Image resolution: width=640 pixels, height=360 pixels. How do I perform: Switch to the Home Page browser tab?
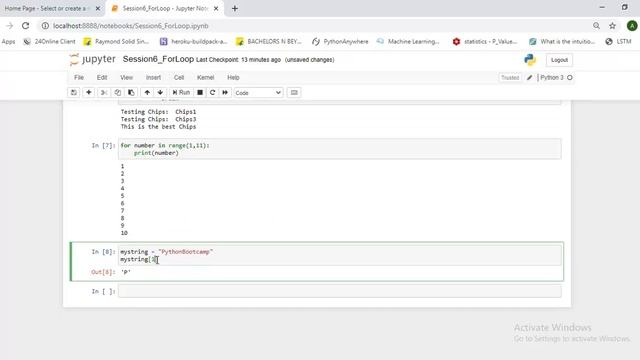[46, 8]
